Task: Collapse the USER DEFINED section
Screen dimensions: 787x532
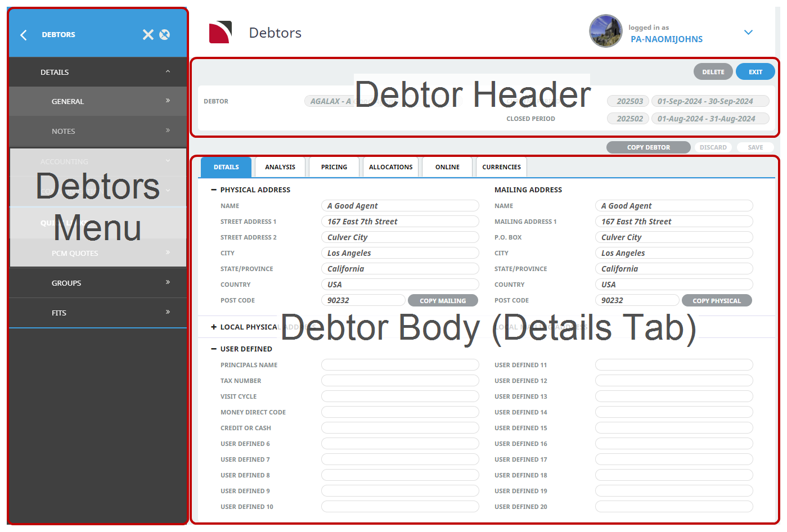Action: pos(214,349)
